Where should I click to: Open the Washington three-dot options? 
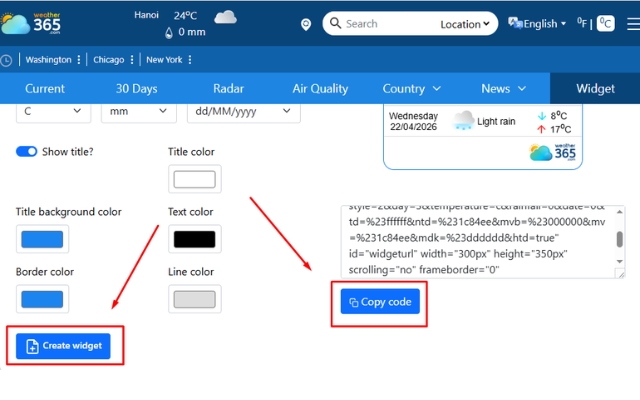(x=79, y=60)
